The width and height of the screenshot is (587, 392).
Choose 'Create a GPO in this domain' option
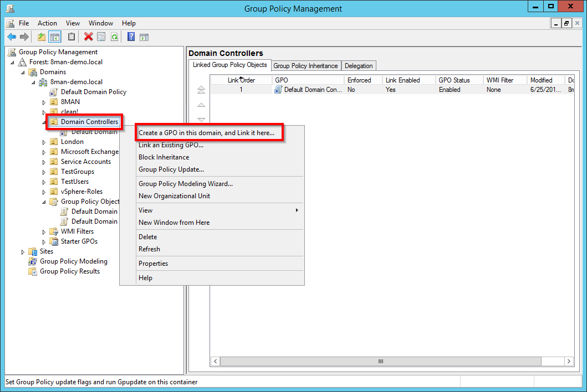click(206, 133)
